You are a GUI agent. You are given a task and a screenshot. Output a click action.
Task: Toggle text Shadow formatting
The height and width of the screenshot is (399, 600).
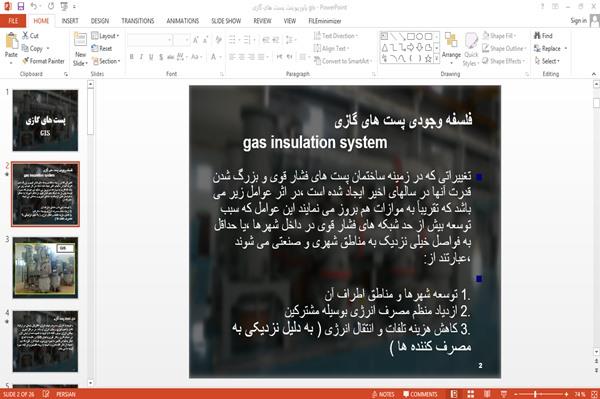click(x=161, y=57)
